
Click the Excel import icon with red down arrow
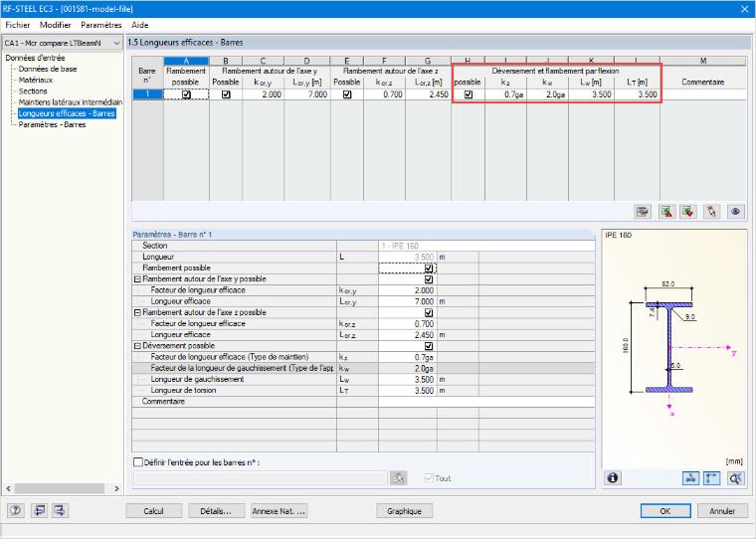(688, 212)
